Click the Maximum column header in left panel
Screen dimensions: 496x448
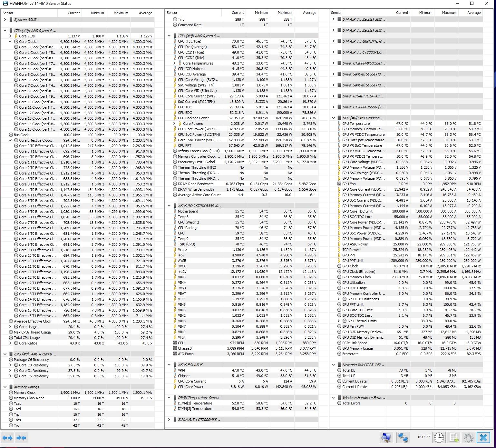coord(118,13)
